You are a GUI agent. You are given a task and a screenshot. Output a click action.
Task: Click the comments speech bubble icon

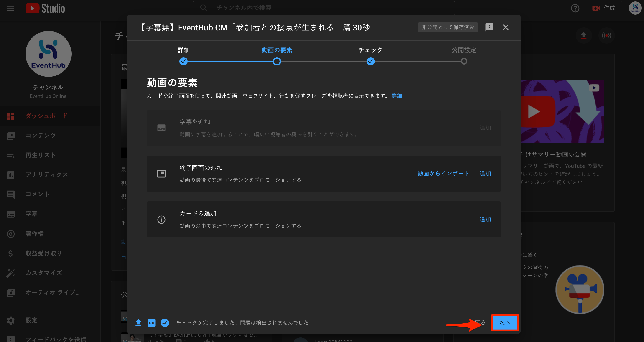10,194
